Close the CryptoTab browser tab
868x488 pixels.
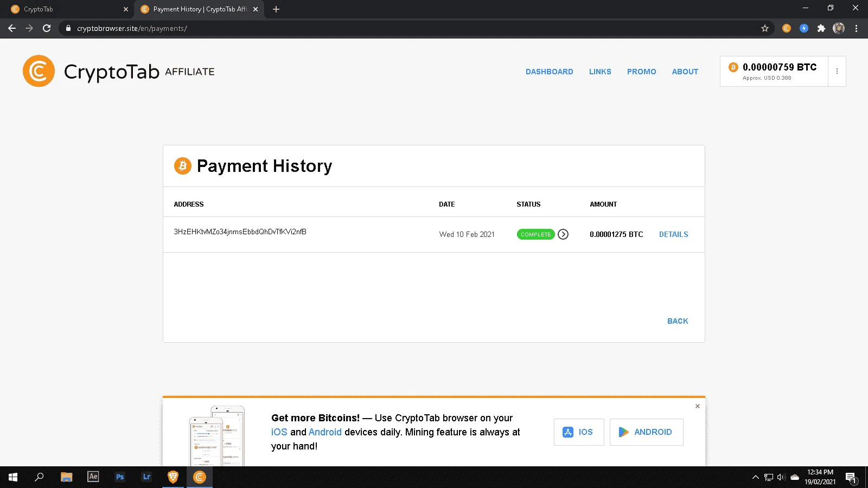tap(125, 9)
